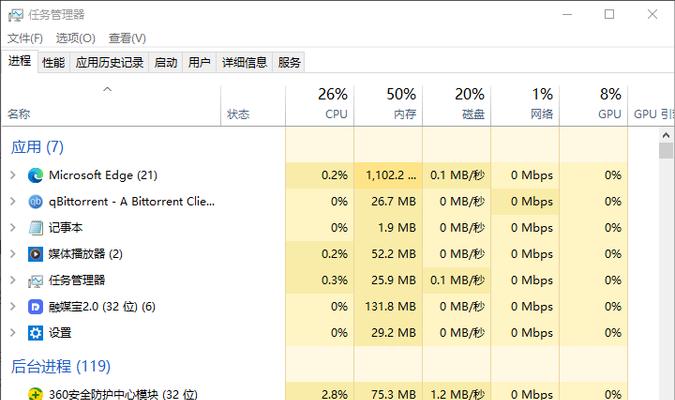This screenshot has width=675, height=400.
Task: Click the 媒体播放器 media player icon
Action: [x=35, y=254]
